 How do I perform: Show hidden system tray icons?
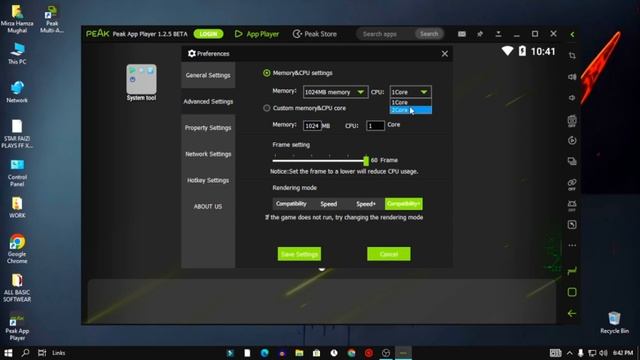click(x=569, y=353)
